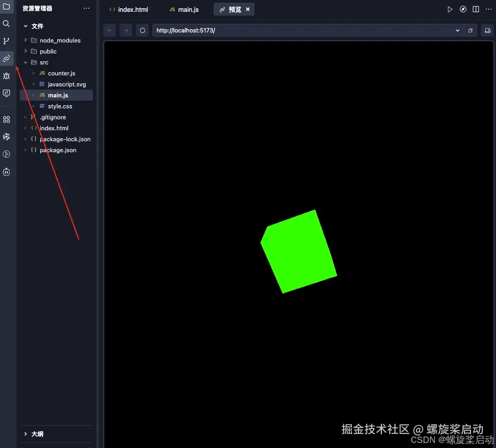
Task: Run the project using the play button
Action: click(x=450, y=9)
